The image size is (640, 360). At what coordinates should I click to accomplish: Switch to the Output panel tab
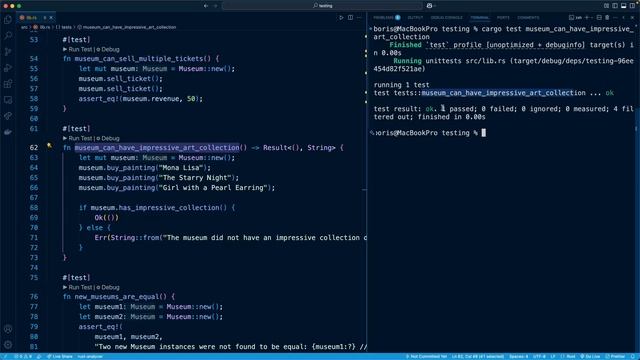click(x=415, y=18)
